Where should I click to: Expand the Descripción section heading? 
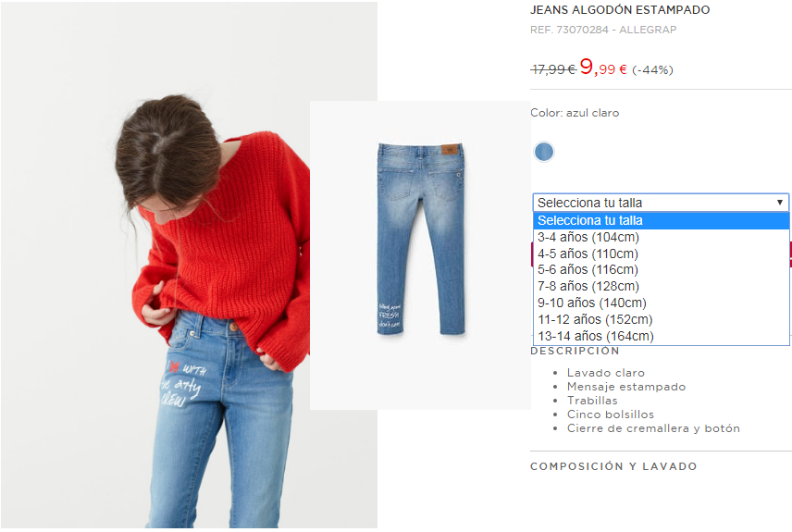[x=575, y=351]
